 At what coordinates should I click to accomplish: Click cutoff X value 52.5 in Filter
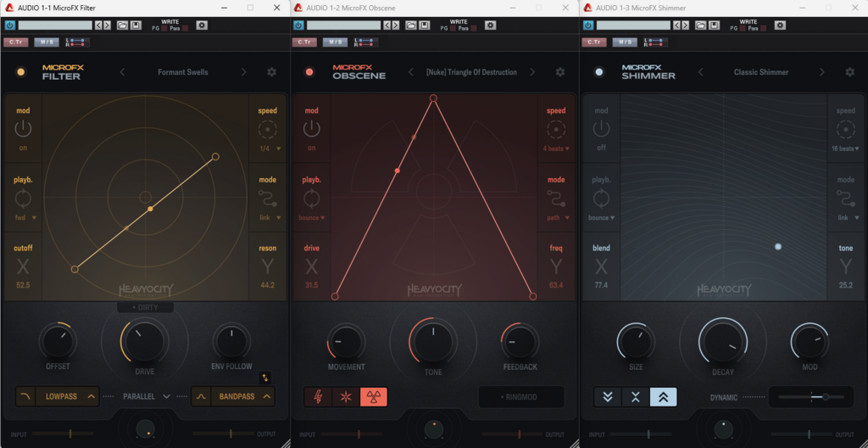point(23,285)
